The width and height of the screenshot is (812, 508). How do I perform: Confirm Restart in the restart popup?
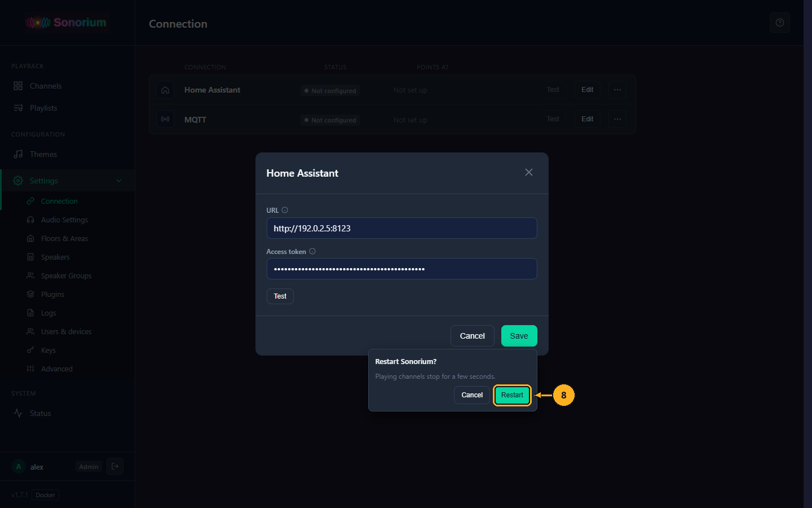(x=512, y=395)
